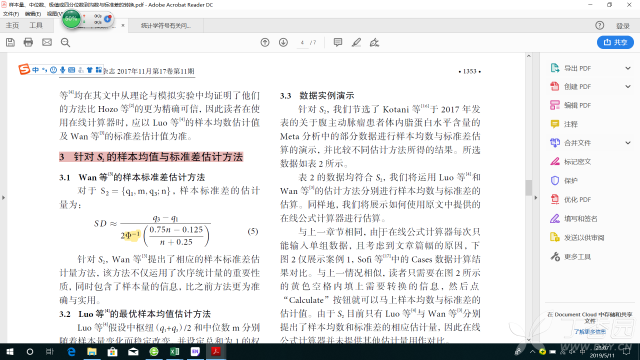Show the left navigation pane arrow

coord(3,198)
